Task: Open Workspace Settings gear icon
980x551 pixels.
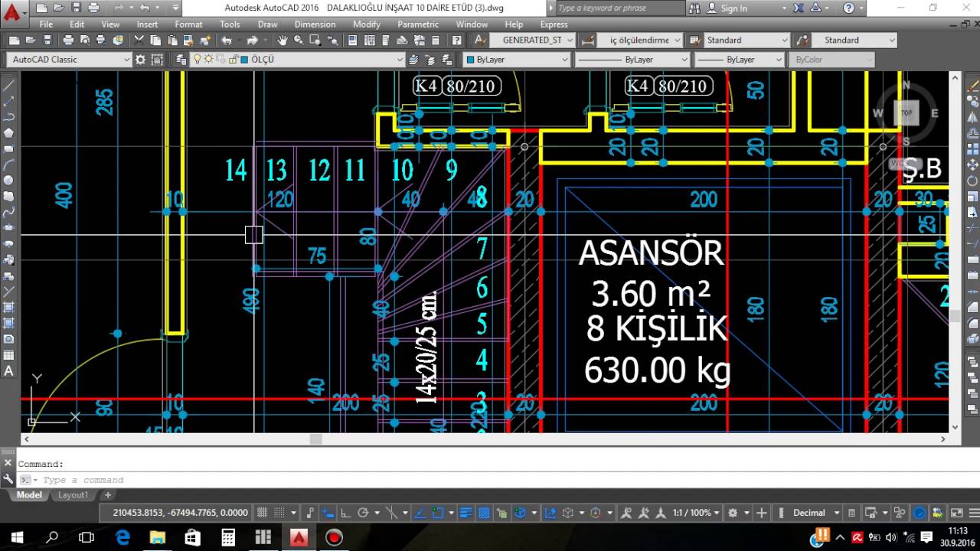Action: pyautogui.click(x=140, y=59)
